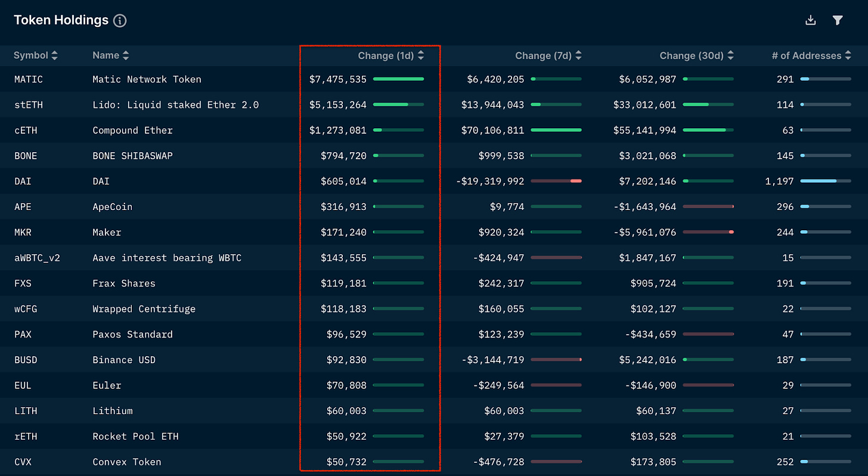This screenshot has width=868, height=476.
Task: Select the 252 addresses count
Action: tap(785, 462)
